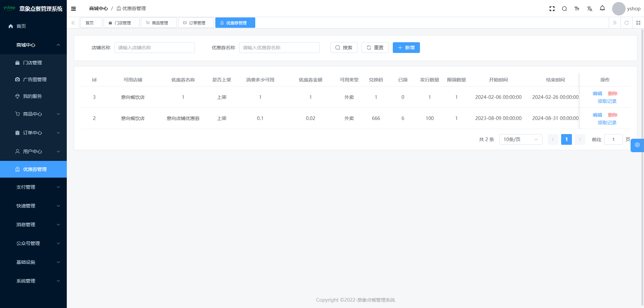Click the 意向店铺优惠券 name cell
Screen dimensions: 644x308
coord(183,118)
